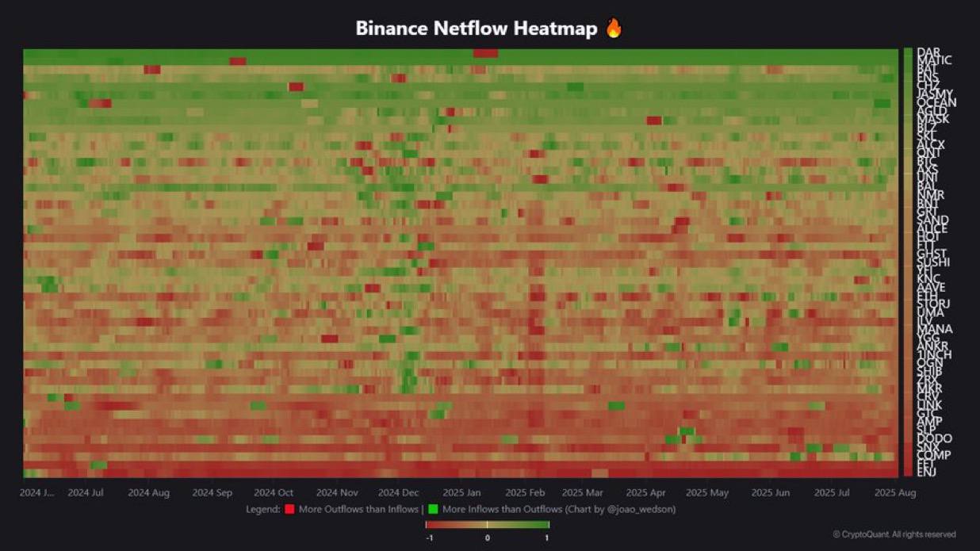The height and width of the screenshot is (551, 980).
Task: Click the red outflows legend swatch
Action: tap(289, 509)
